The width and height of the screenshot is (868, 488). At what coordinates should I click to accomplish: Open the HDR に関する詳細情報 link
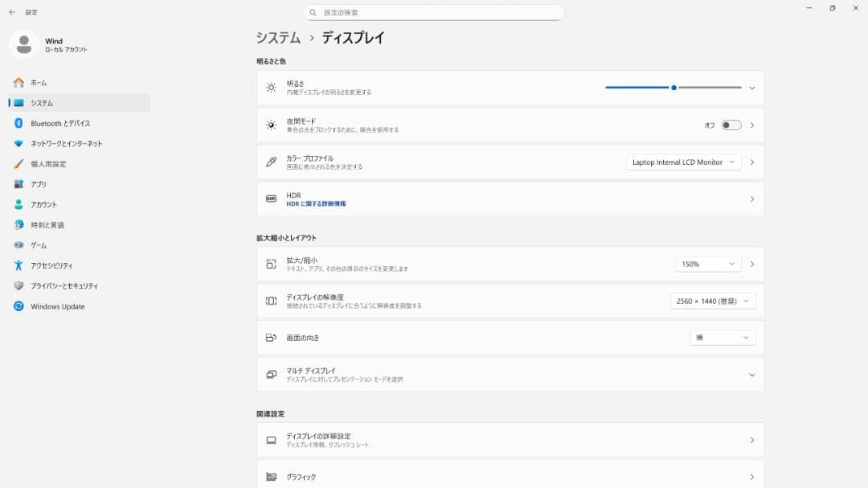tap(316, 203)
